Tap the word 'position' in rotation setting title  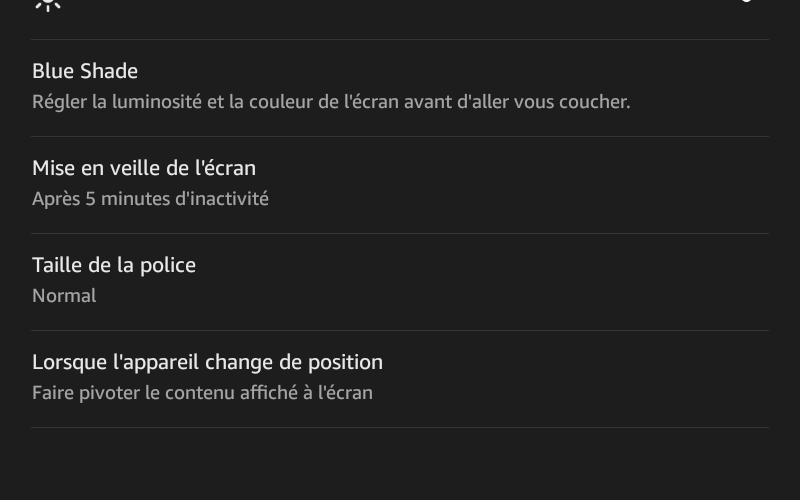coord(345,363)
